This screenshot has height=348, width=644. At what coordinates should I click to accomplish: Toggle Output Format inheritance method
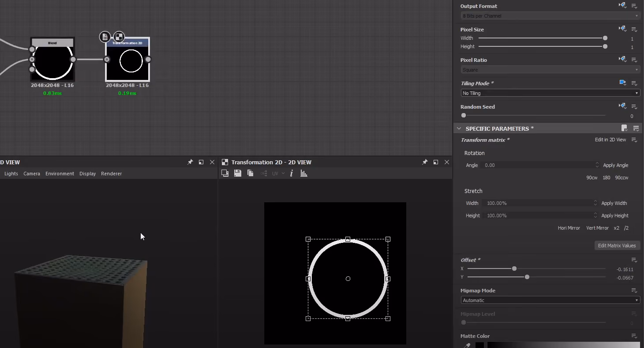[x=622, y=6]
